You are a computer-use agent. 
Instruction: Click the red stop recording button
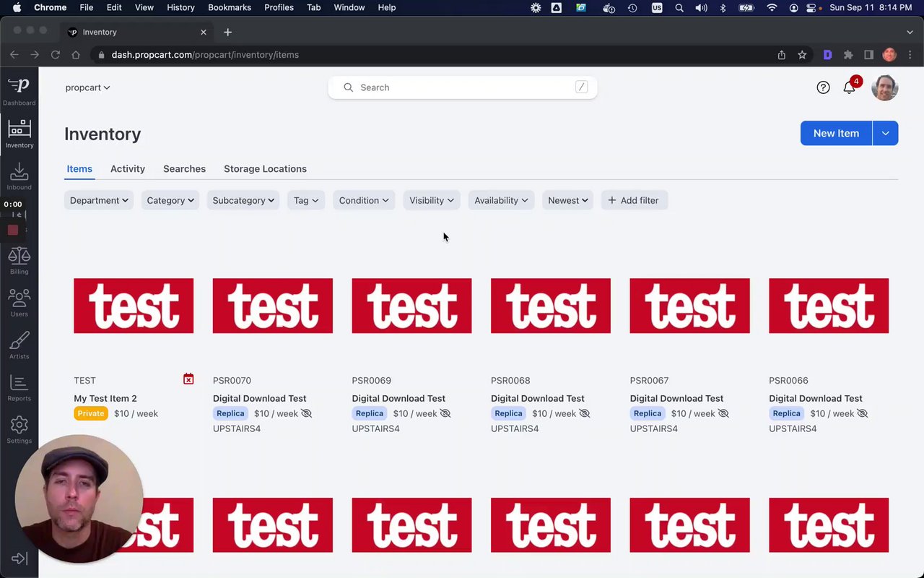(12, 230)
